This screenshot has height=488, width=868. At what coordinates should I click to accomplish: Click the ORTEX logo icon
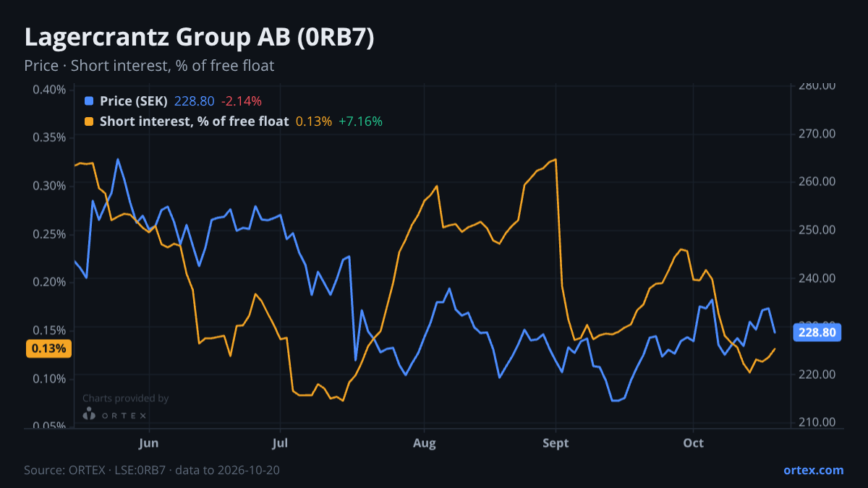pos(90,414)
